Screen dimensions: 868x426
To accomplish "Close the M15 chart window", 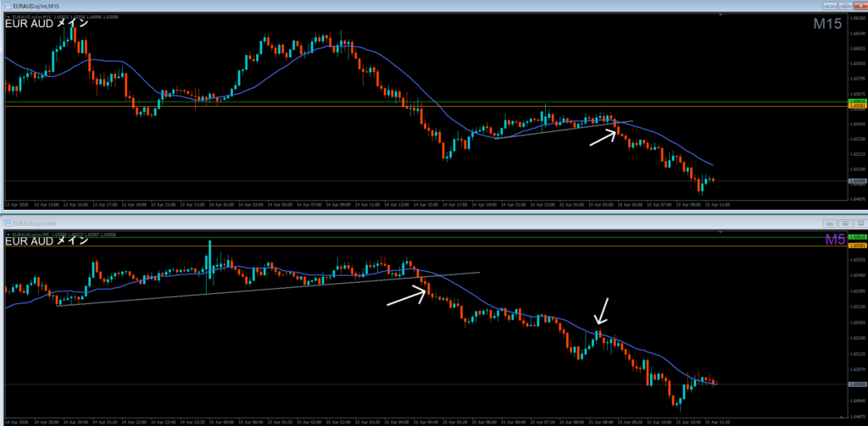I will tap(859, 7).
